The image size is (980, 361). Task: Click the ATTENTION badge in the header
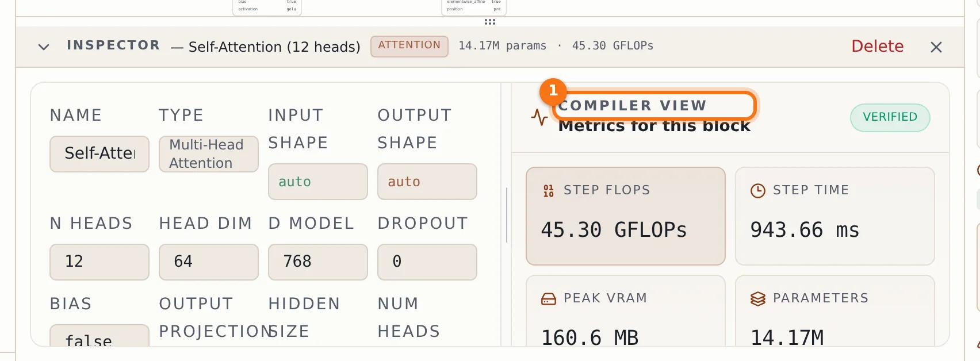coord(409,46)
